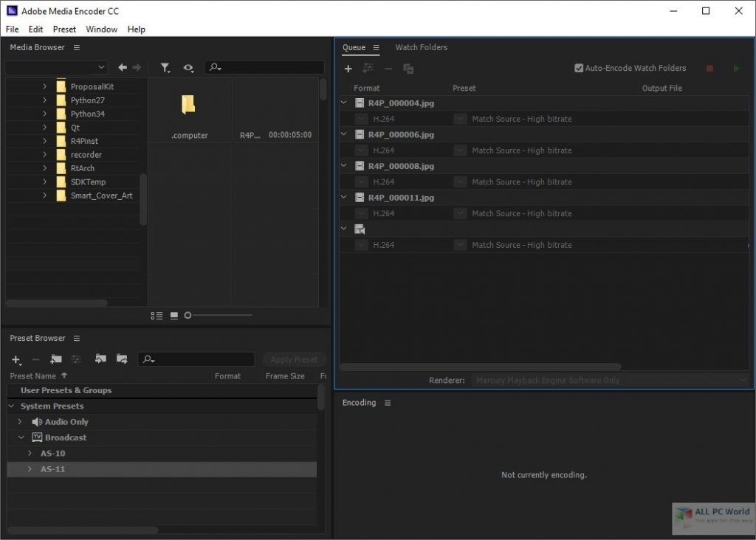Image resolution: width=756 pixels, height=540 pixels.
Task: Expand the Audio Only preset group
Action: [21, 422]
